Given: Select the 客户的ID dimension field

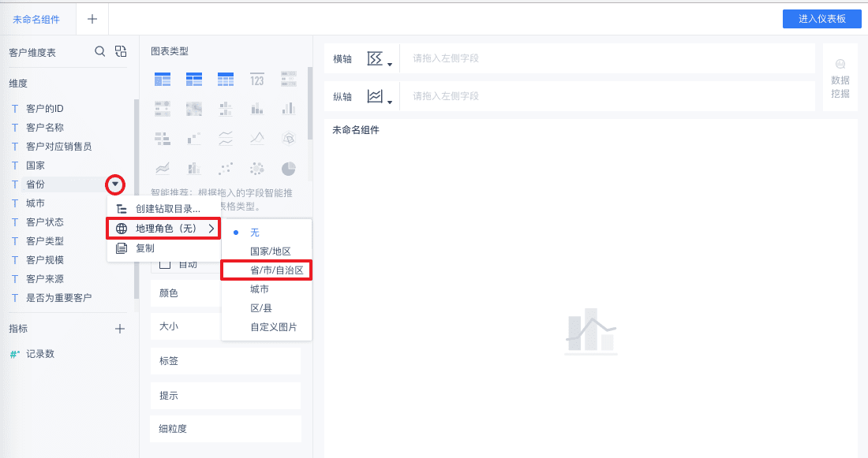Looking at the screenshot, I should (45, 109).
